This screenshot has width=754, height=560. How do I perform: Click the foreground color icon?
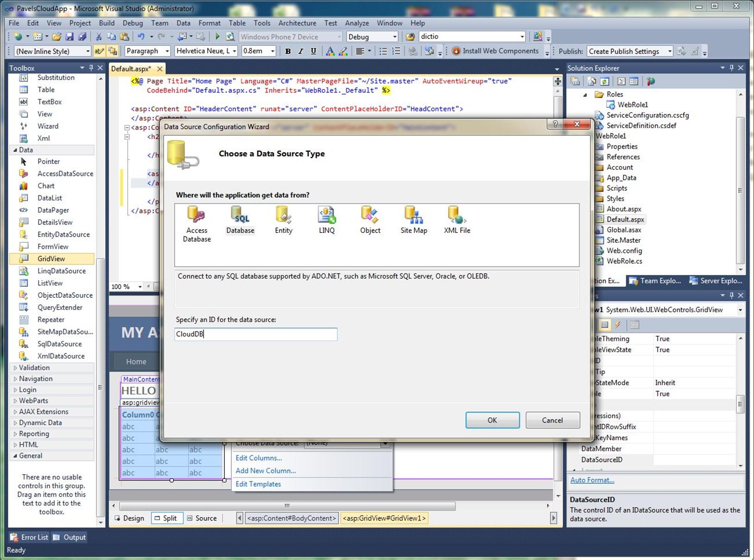[x=330, y=51]
